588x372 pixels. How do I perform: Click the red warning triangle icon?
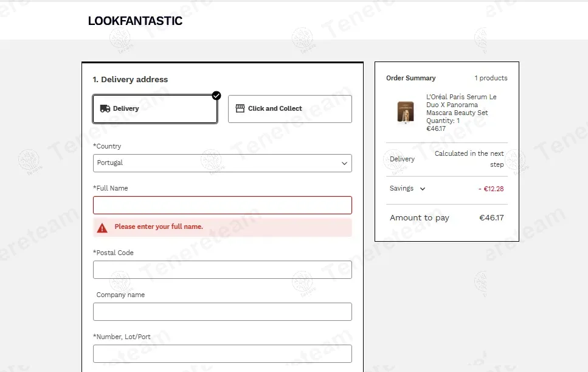pos(102,228)
